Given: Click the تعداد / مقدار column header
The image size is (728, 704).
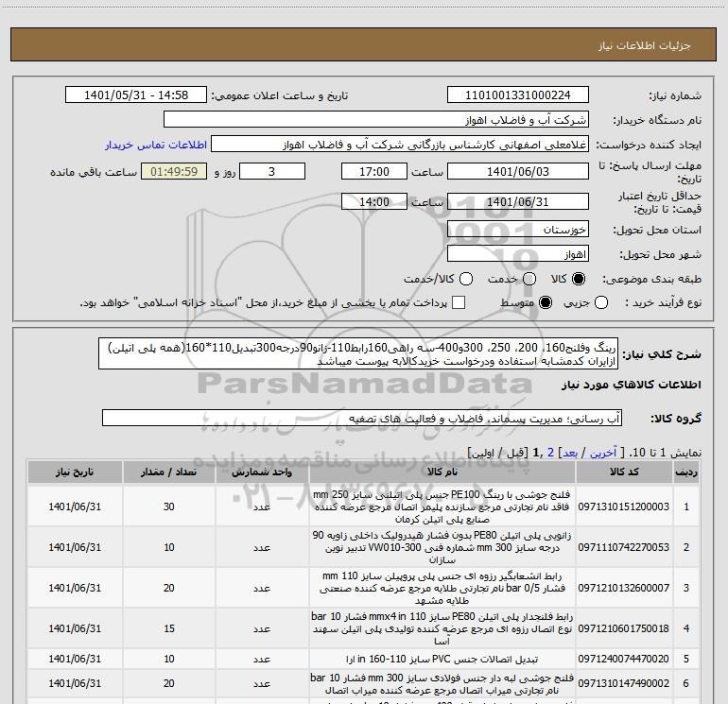Looking at the screenshot, I should 169,472.
